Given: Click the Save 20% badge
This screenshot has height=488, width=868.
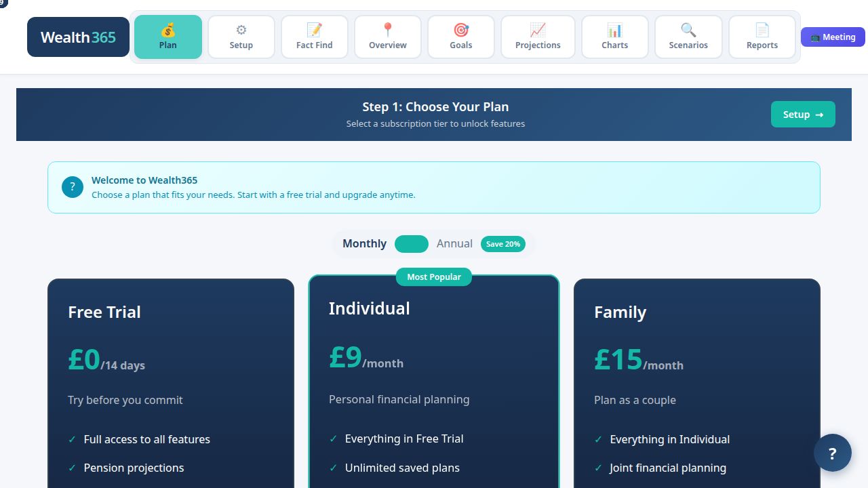Looking at the screenshot, I should 503,243.
